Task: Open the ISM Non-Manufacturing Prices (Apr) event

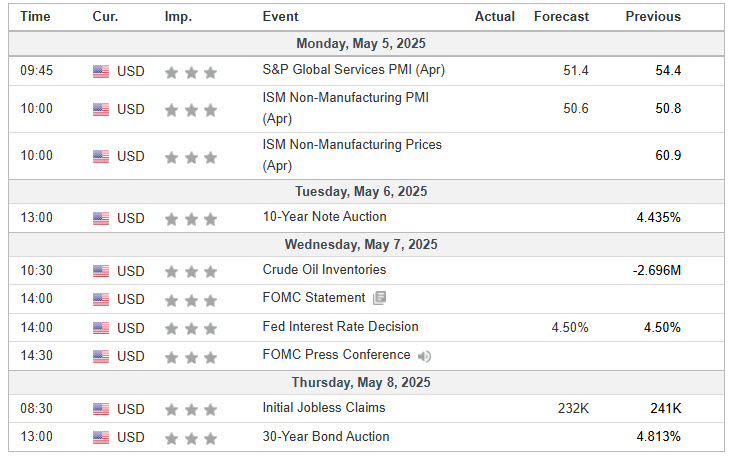Action: [352, 155]
